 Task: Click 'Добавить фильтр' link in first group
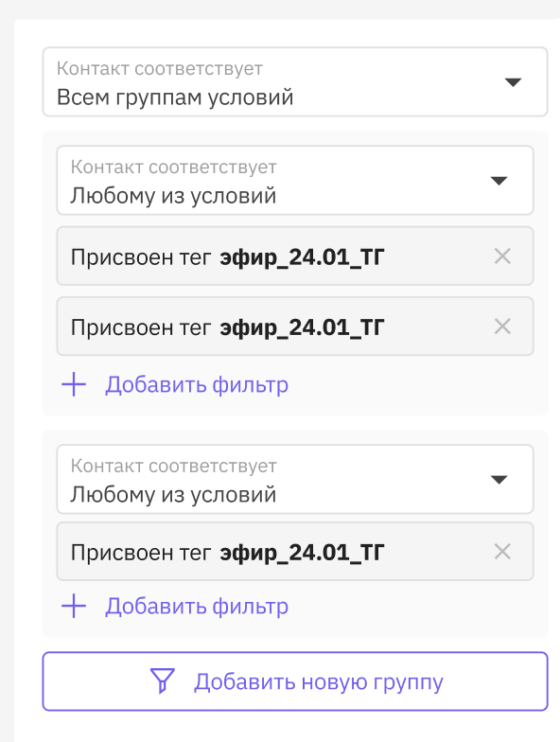tap(197, 384)
